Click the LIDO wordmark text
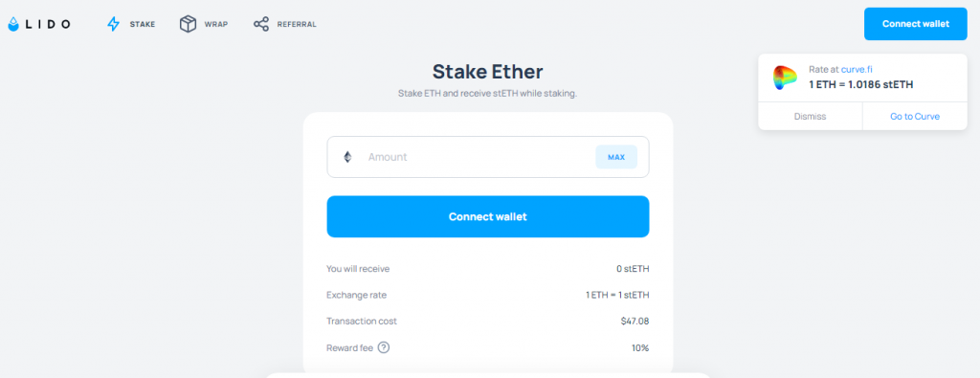This screenshot has width=980, height=378. coord(48,24)
